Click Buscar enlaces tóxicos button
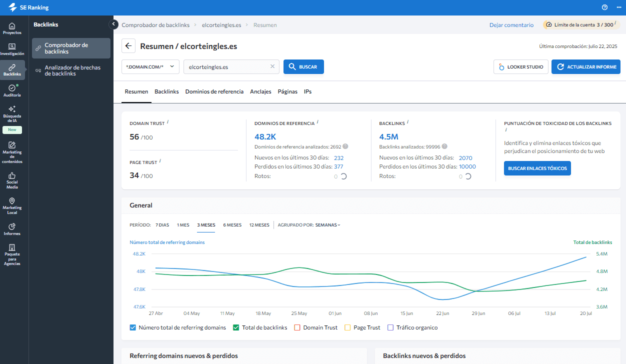This screenshot has height=364, width=626. 537,168
